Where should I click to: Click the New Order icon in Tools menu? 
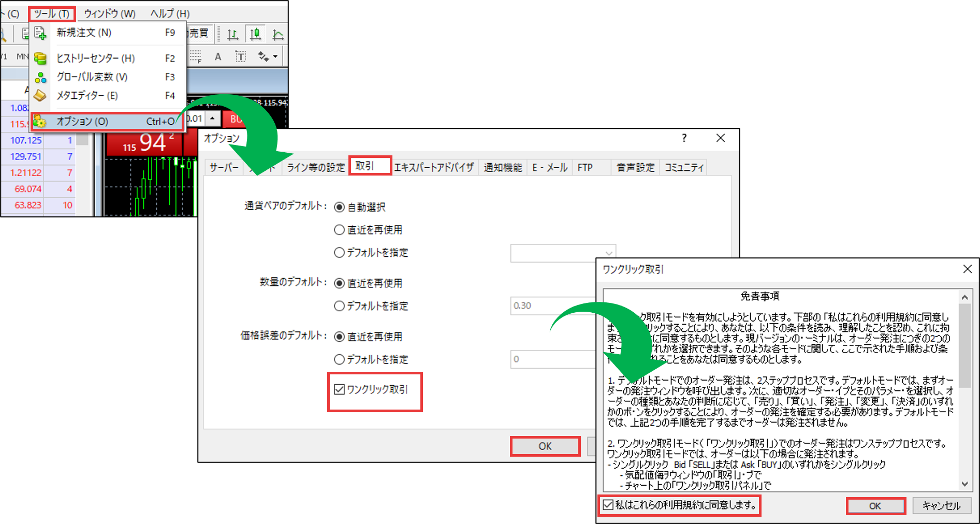click(x=40, y=33)
